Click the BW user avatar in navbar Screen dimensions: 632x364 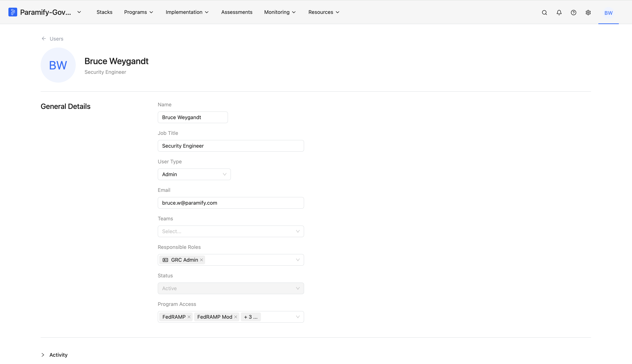pyautogui.click(x=608, y=13)
